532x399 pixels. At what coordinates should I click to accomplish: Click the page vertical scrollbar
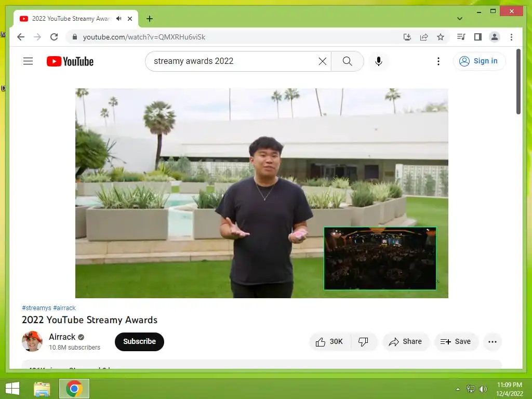pos(518,82)
